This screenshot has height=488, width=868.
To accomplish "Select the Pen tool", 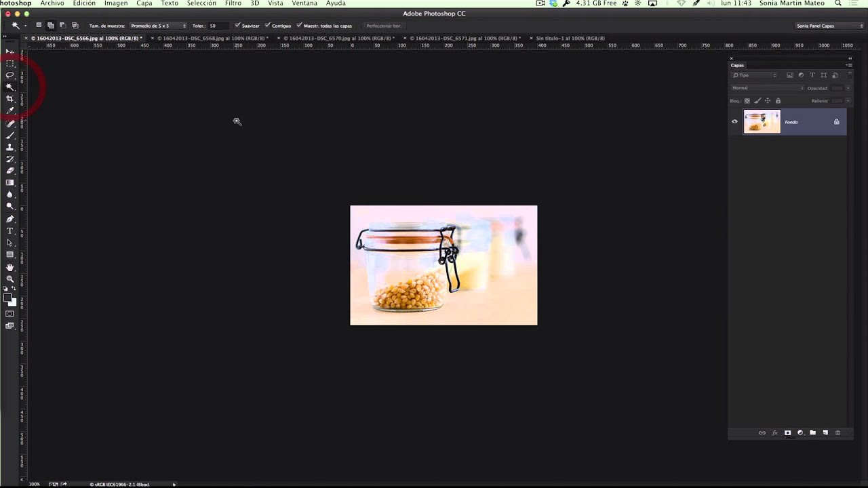I will [x=9, y=219].
